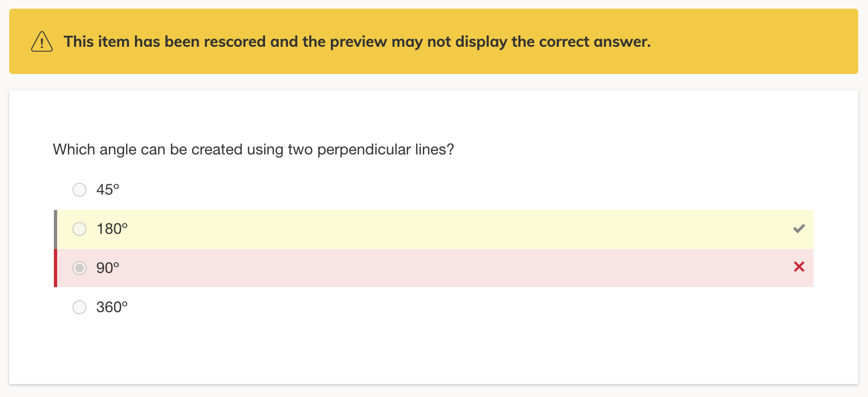
Task: Click the red X on 90° row
Action: [x=799, y=266]
